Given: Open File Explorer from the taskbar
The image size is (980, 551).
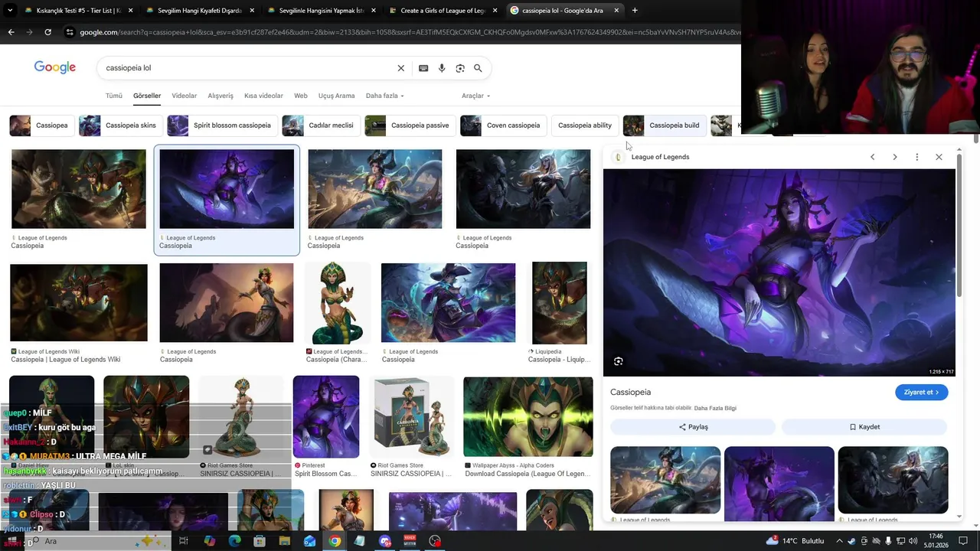Looking at the screenshot, I should pos(284,541).
